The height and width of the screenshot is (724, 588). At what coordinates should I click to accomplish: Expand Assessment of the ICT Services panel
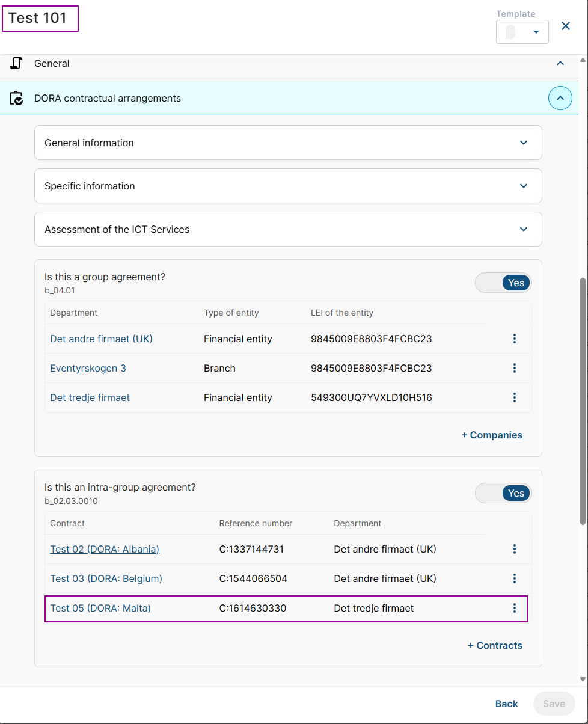coord(523,229)
